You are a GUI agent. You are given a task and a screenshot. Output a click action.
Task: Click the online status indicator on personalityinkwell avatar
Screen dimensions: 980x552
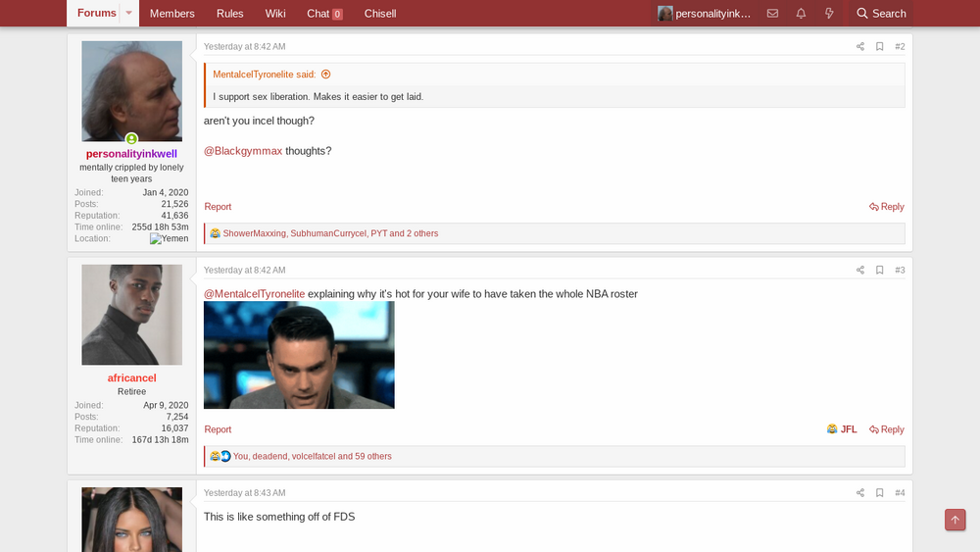click(131, 139)
